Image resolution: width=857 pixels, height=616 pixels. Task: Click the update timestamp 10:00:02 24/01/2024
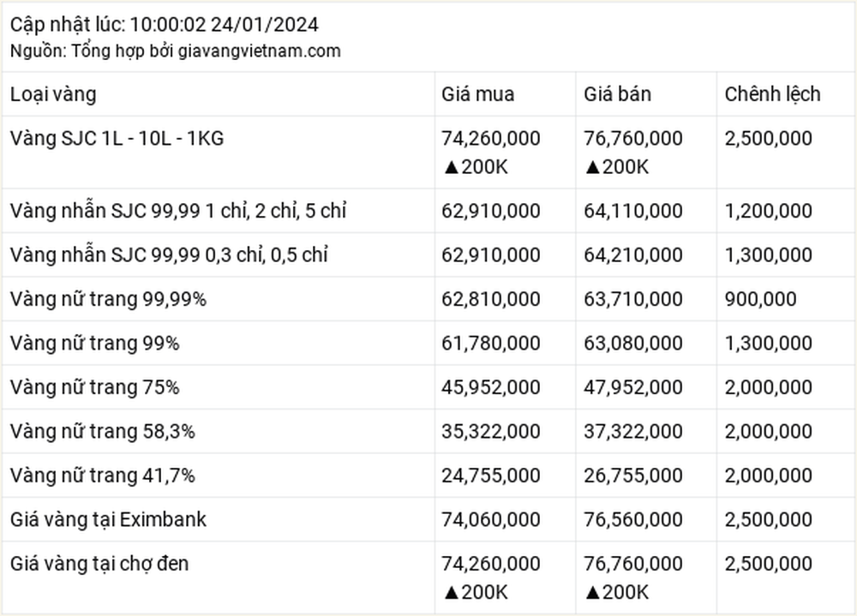click(224, 25)
